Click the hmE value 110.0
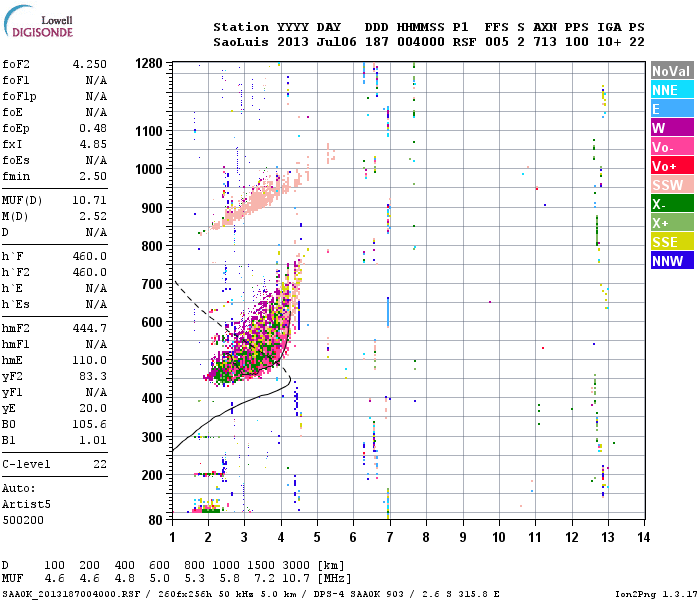Screen dimensions: 700x600 pos(90,360)
